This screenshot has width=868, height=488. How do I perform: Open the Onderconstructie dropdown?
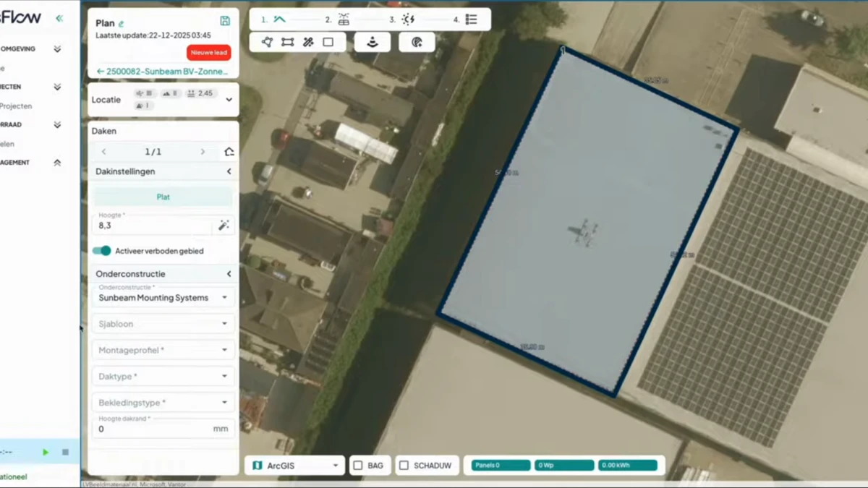(x=163, y=297)
